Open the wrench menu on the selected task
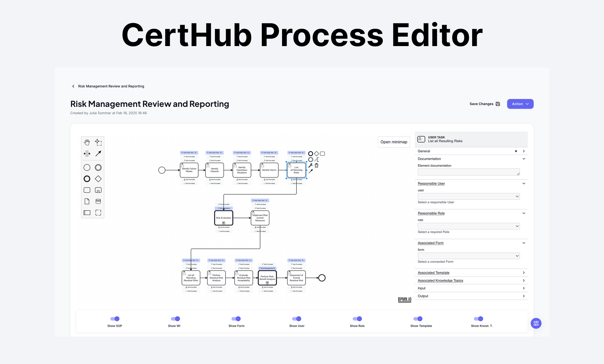 pyautogui.click(x=311, y=165)
